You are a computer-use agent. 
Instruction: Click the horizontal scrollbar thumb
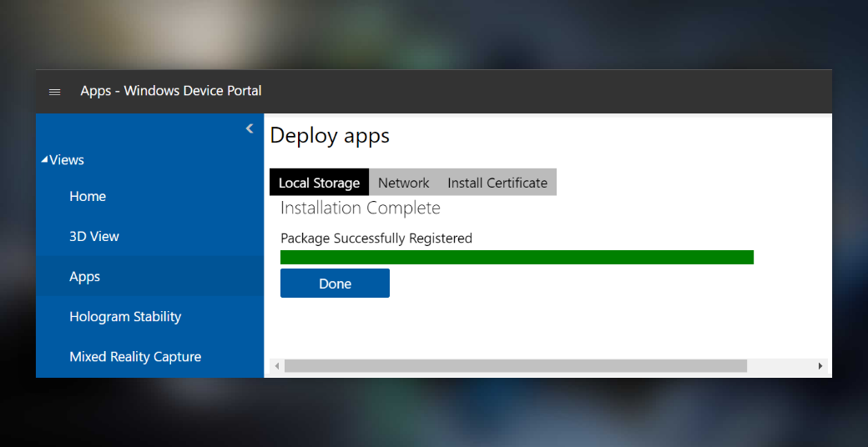516,366
